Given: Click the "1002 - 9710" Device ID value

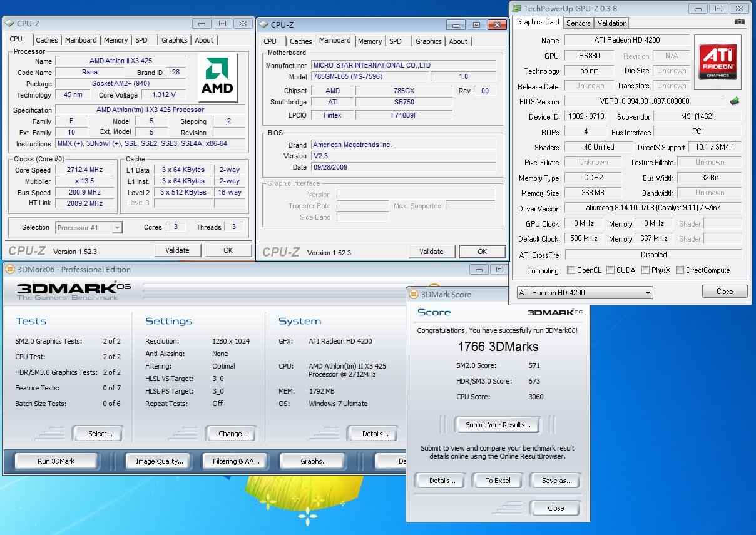Looking at the screenshot, I should 586,117.
